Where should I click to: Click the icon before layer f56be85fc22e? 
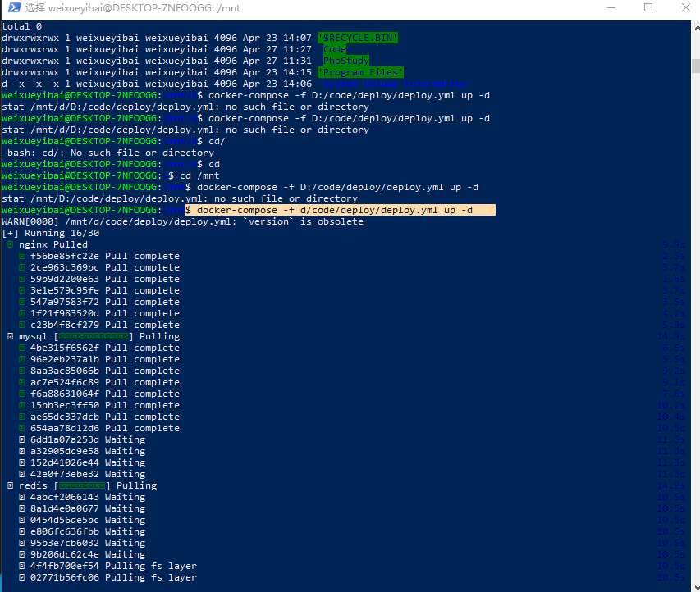(x=22, y=256)
